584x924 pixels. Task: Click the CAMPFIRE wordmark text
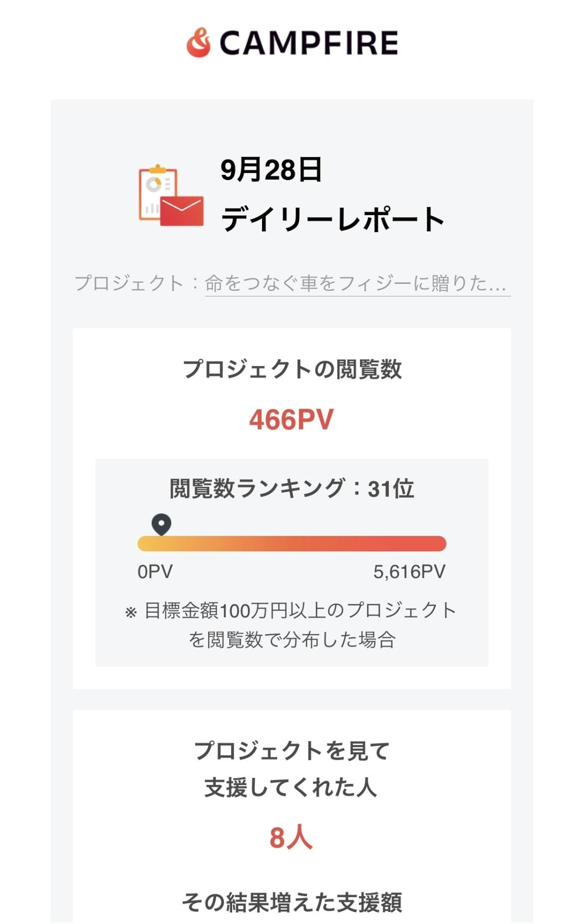click(308, 43)
